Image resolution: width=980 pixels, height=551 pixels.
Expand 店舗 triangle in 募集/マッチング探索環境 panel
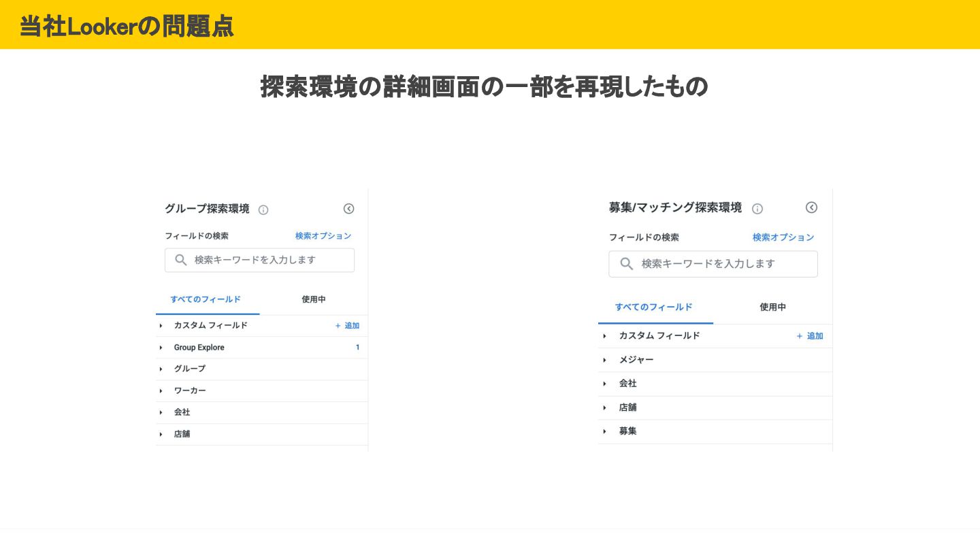(x=604, y=407)
